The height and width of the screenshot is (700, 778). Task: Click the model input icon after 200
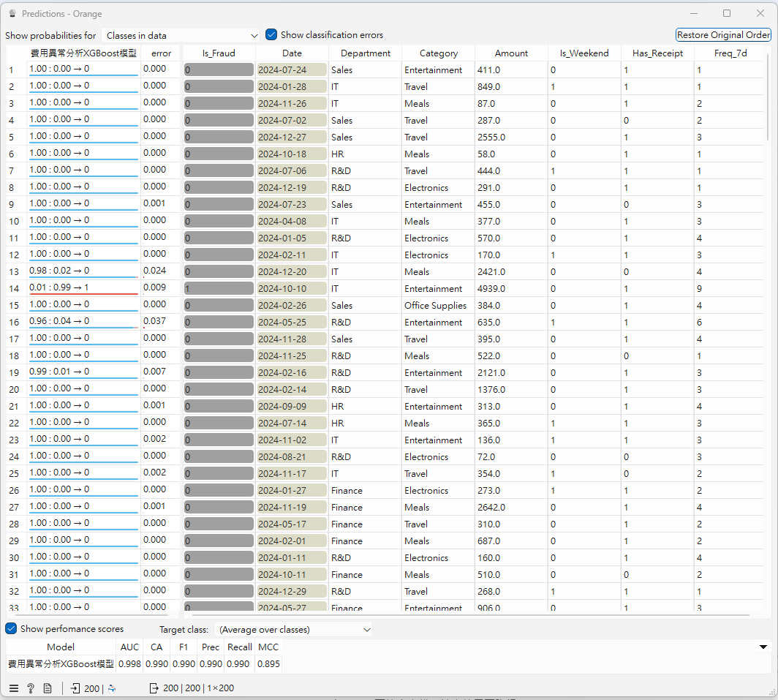pos(112,688)
